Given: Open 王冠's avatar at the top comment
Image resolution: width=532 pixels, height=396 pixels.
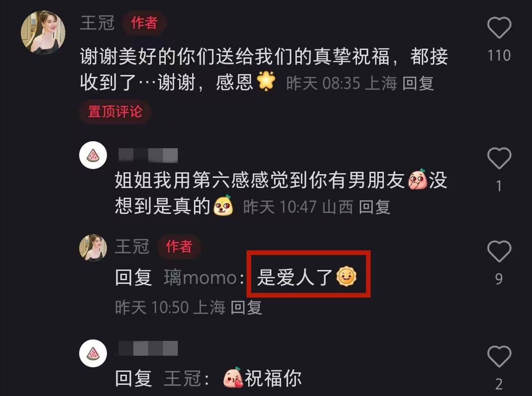Looking at the screenshot, I should pos(43,32).
